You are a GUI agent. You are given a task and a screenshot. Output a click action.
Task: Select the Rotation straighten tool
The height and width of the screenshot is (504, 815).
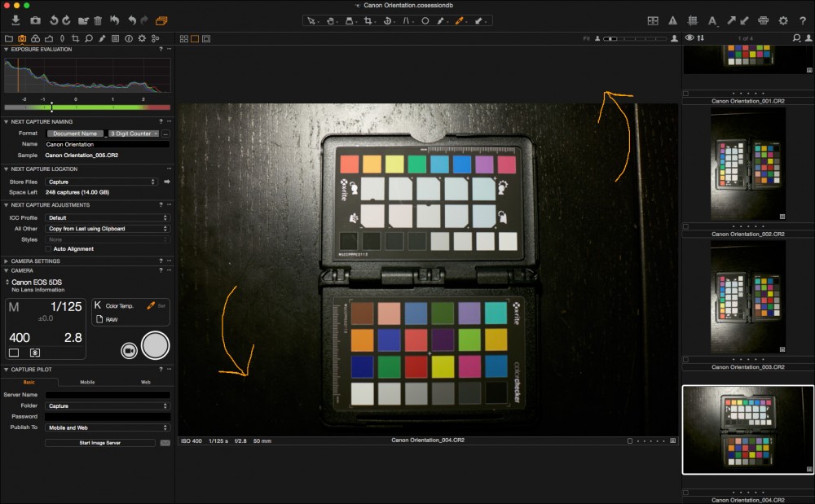[x=387, y=20]
